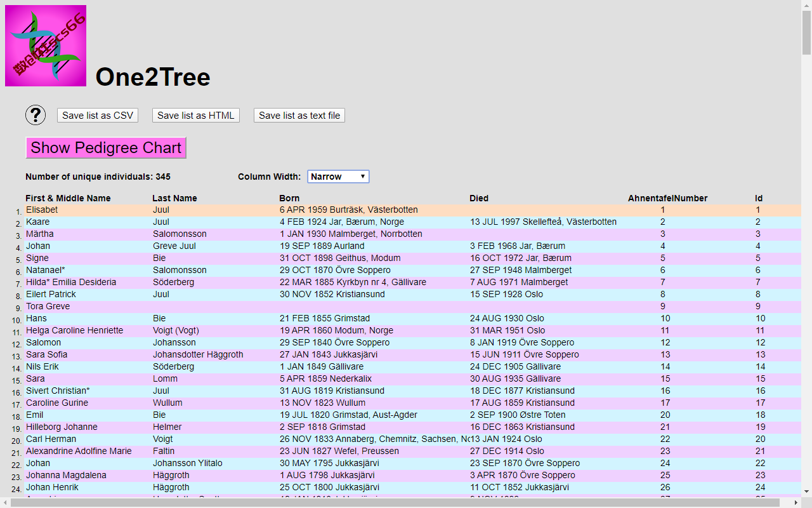Click birth entry 23 JUN 1827 Wefel, Preussen

point(339,451)
